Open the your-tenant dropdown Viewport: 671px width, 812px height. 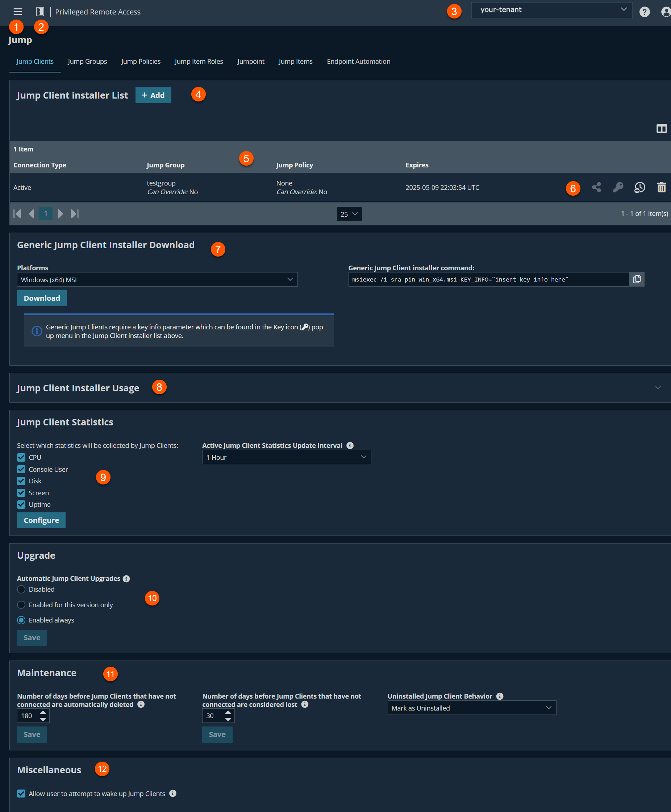551,10
